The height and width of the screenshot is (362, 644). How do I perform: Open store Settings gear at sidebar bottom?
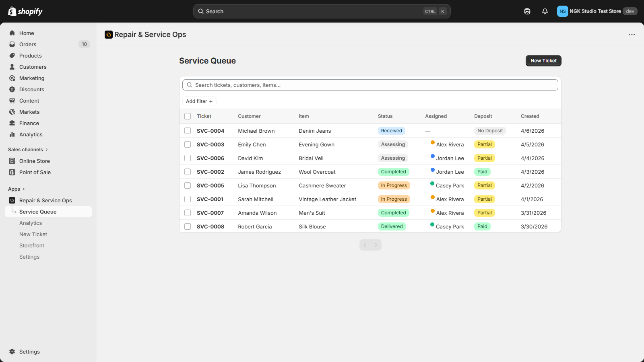(12, 352)
